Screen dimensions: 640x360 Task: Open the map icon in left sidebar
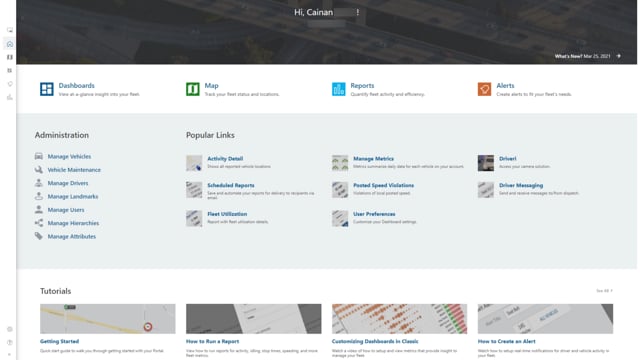pos(10,57)
